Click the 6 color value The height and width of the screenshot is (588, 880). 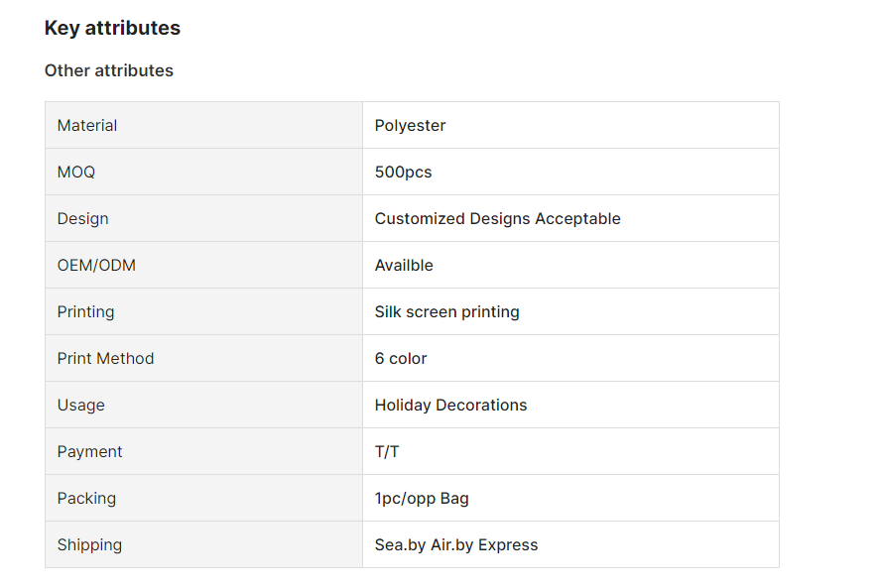(401, 359)
